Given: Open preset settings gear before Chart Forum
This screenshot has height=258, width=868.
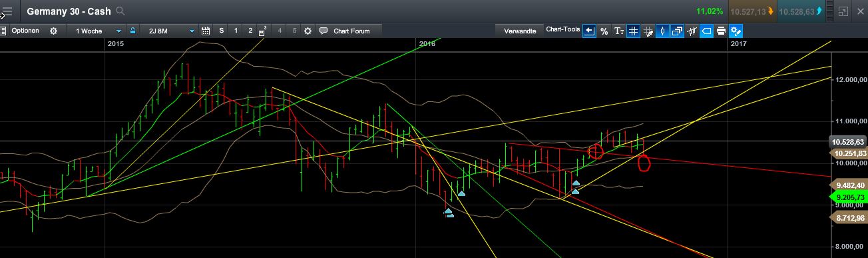Looking at the screenshot, I should [x=308, y=31].
